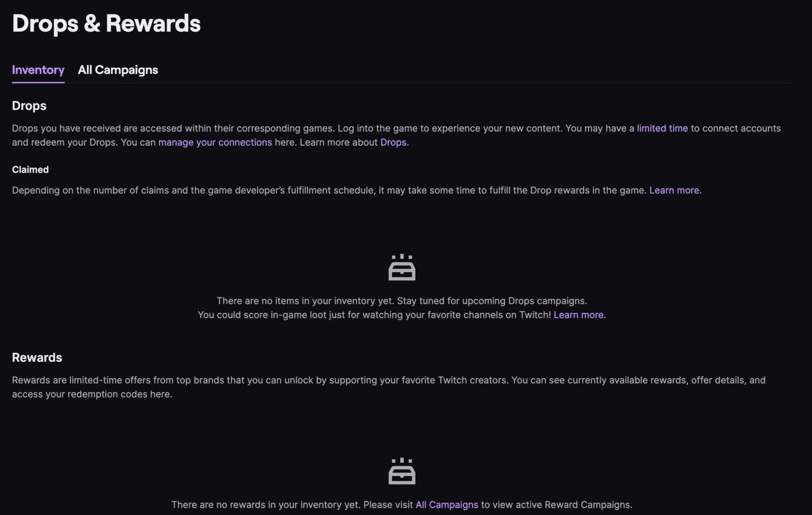
Task: Click the Rewards limited-time offers description
Action: pos(389,387)
